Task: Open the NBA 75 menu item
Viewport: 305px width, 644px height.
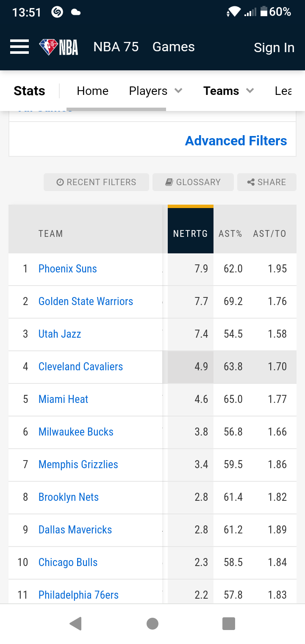Action: tap(116, 47)
